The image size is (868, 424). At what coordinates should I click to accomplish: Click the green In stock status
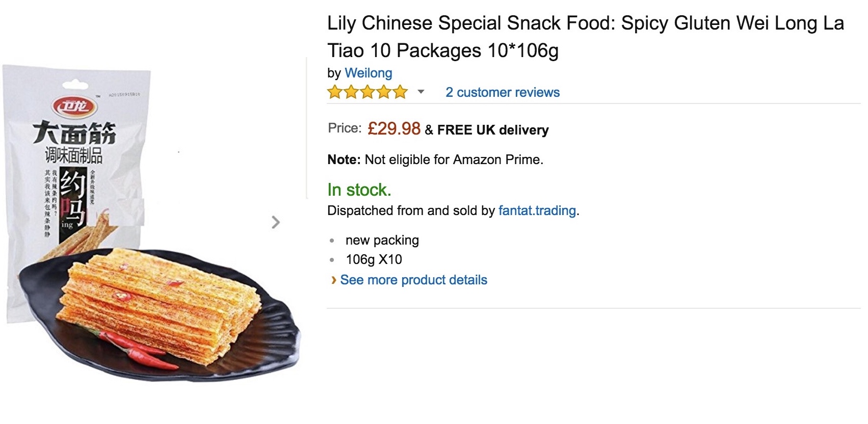359,190
